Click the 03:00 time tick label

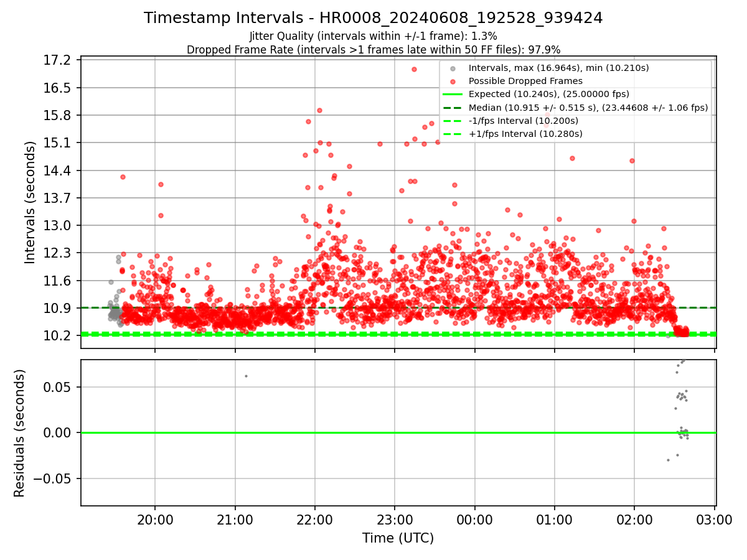[714, 520]
